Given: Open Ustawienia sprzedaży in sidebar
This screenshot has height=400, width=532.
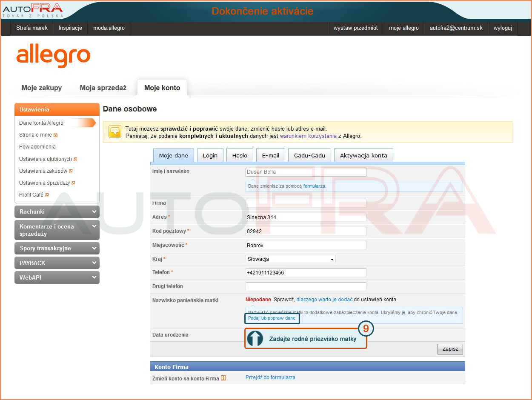Looking at the screenshot, I should click(x=44, y=183).
